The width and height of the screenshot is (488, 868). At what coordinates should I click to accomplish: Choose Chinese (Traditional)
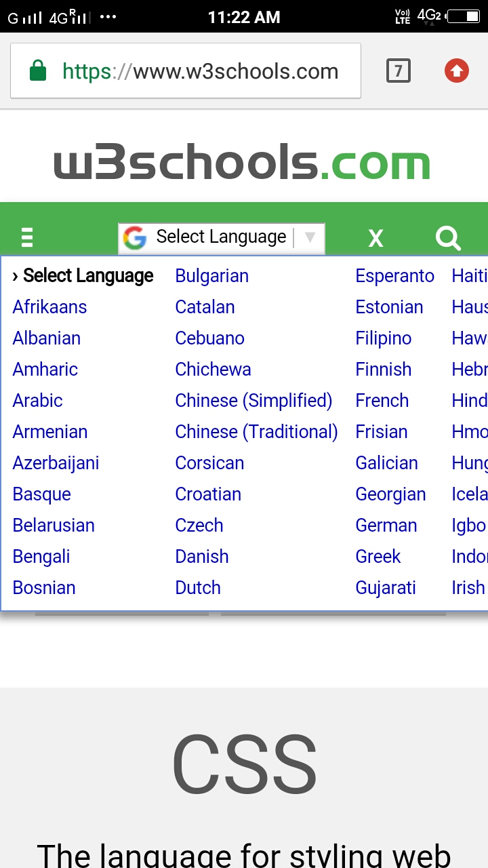(257, 432)
